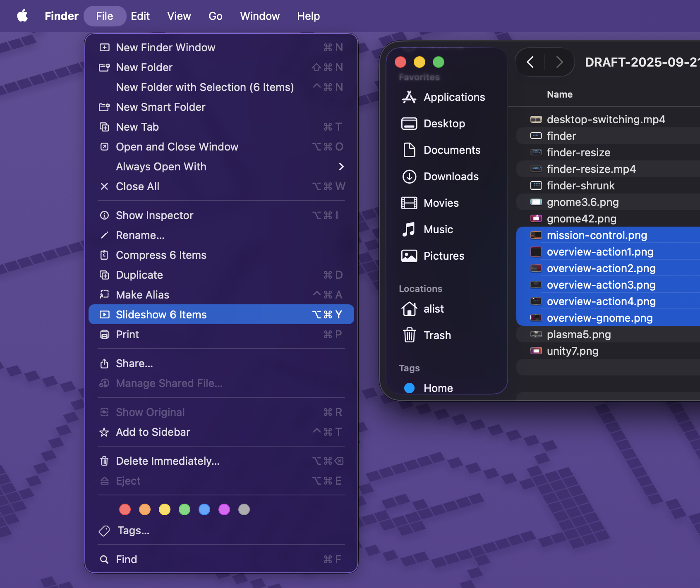Click the blue Home tag in sidebar
The width and height of the screenshot is (700, 588).
(x=438, y=388)
